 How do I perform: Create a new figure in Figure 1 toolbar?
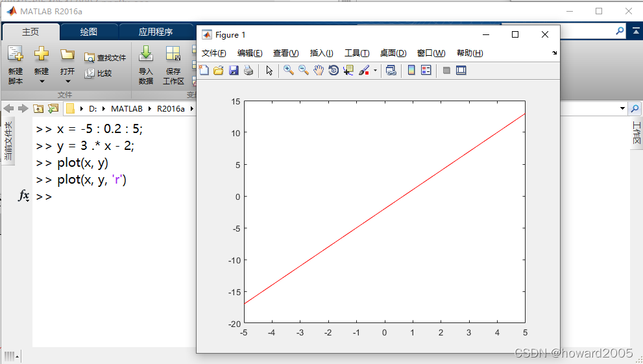(x=204, y=71)
